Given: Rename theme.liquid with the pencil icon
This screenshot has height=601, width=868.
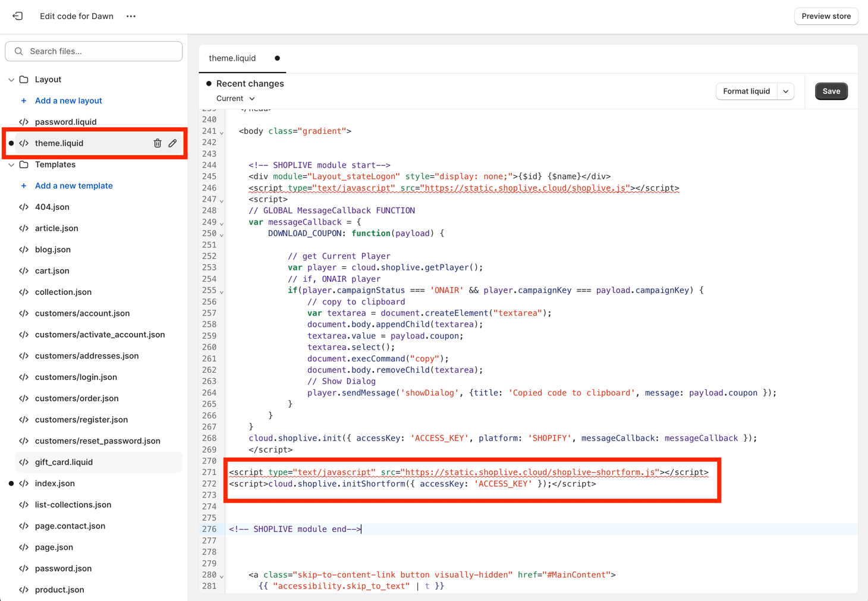Looking at the screenshot, I should coord(172,143).
